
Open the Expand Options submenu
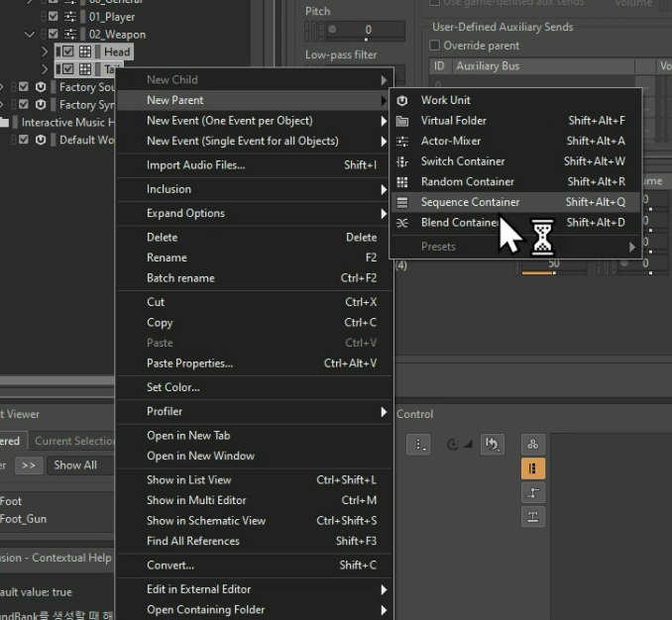(x=255, y=213)
